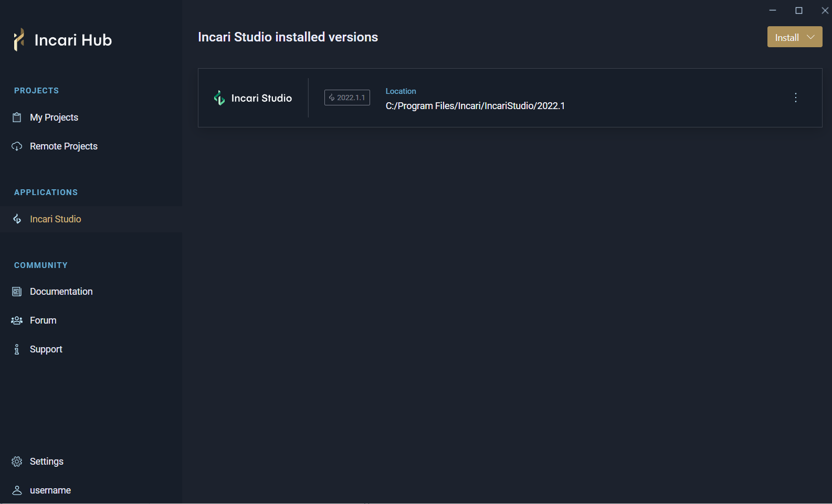Click the Incari Hub logo icon
The image size is (832, 504).
(x=19, y=40)
